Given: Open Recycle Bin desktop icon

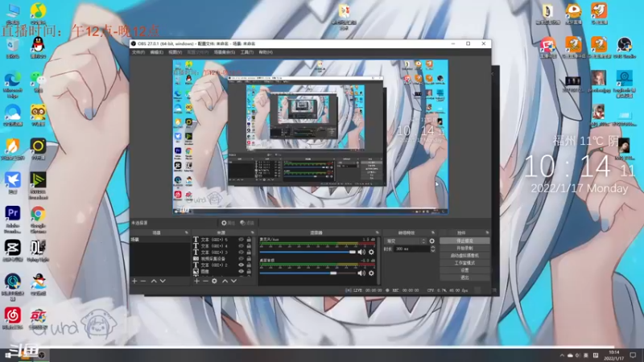Looking at the screenshot, I should pyautogui.click(x=12, y=47).
